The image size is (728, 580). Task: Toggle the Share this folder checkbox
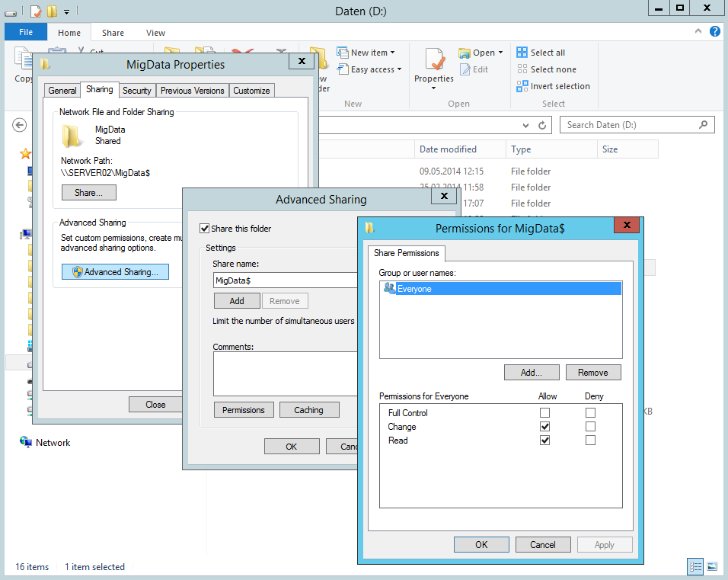point(204,229)
